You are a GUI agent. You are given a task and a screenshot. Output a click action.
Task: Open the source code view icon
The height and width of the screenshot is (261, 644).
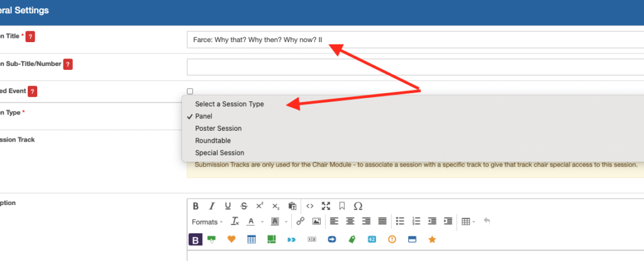pos(309,206)
